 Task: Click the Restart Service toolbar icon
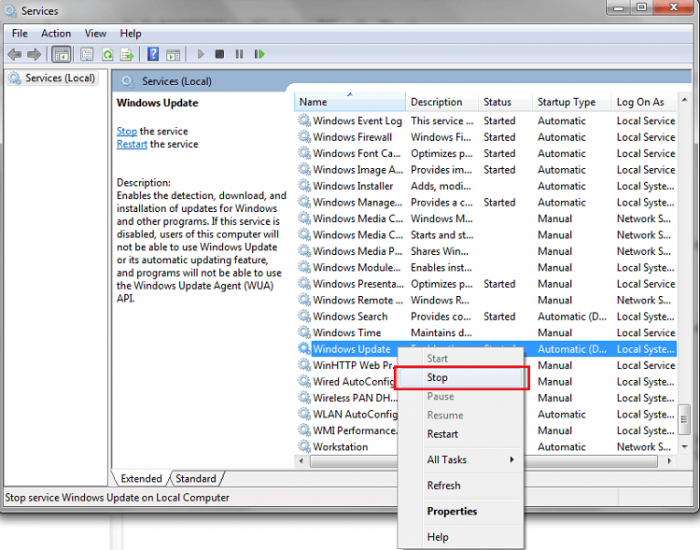pos(259,54)
